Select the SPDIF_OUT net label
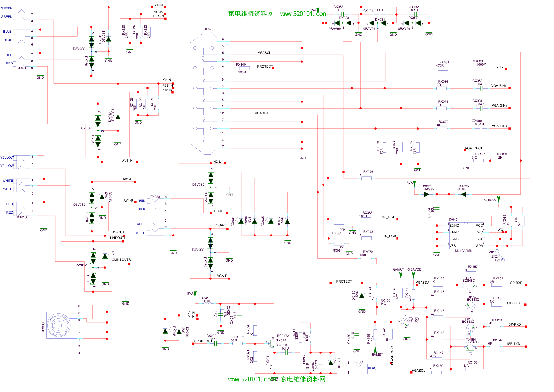The width and height of the screenshot is (554, 392). 203,341
